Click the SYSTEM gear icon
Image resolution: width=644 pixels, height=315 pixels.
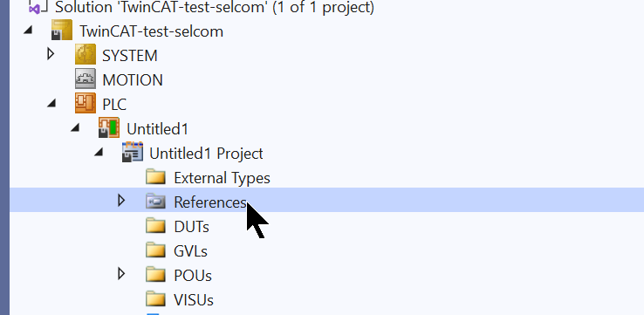point(86,55)
